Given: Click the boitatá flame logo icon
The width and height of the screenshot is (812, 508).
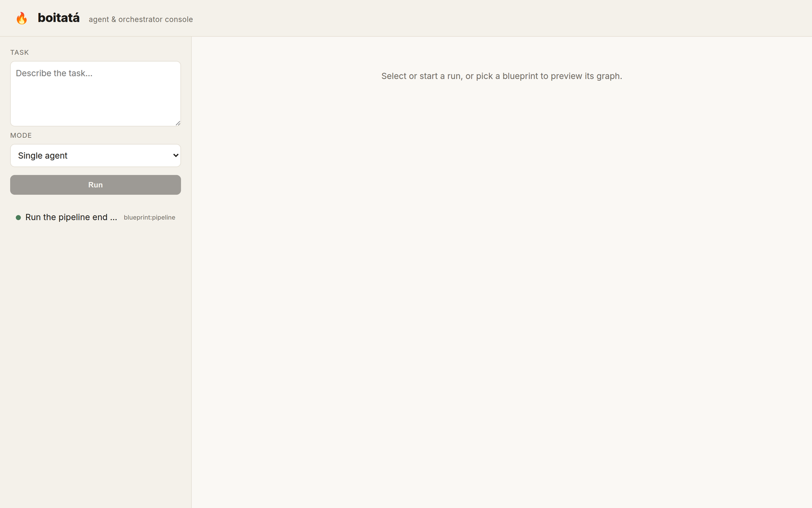Looking at the screenshot, I should click(x=21, y=19).
